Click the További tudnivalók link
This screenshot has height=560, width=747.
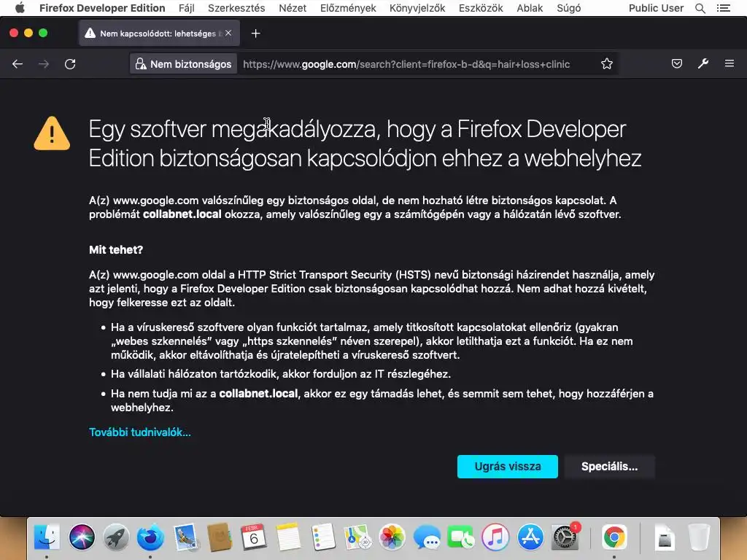[x=139, y=432]
